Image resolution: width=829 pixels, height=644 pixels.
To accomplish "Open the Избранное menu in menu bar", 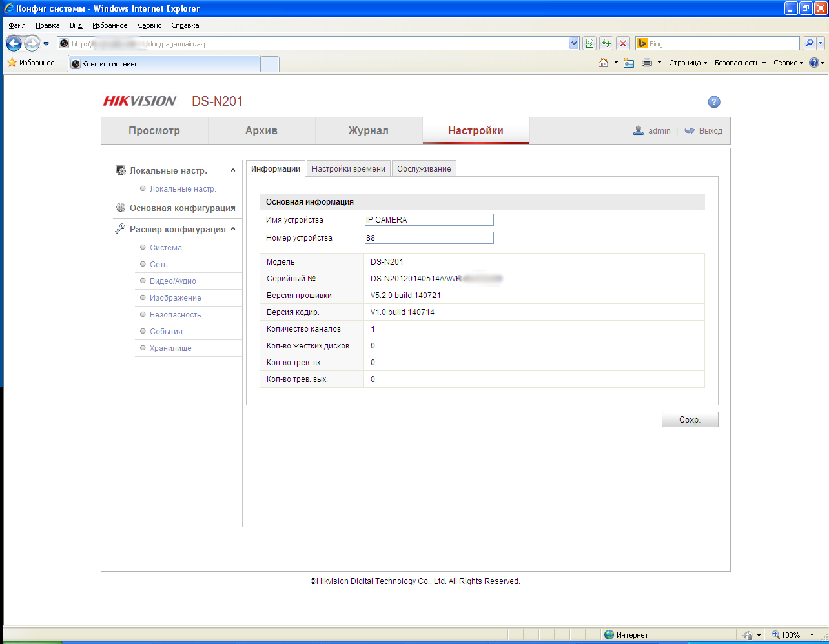I will (x=110, y=25).
